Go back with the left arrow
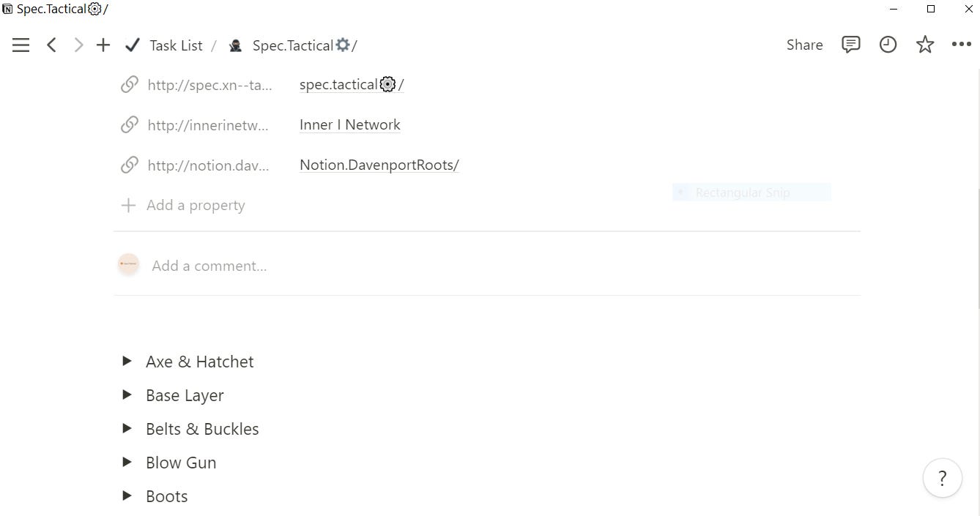The image size is (980, 516). 51,45
